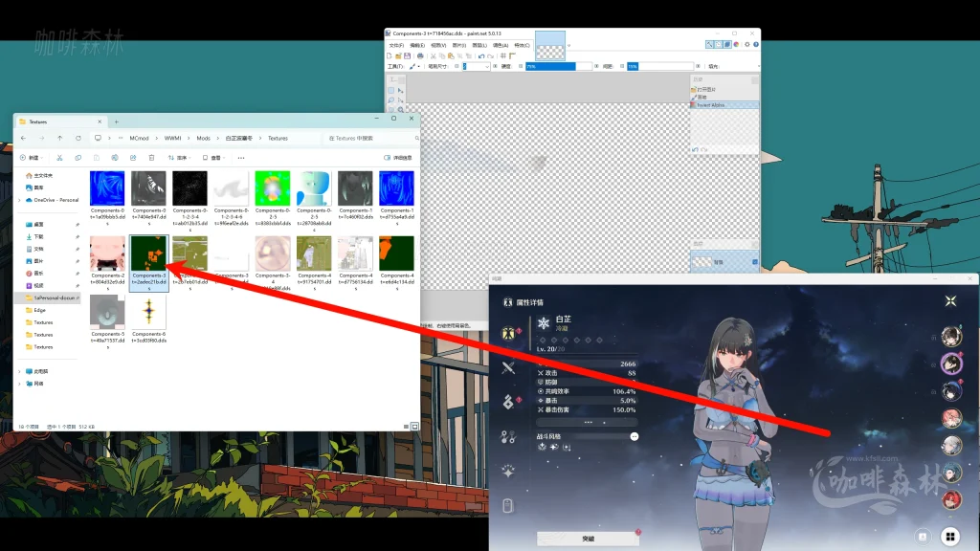The width and height of the screenshot is (980, 551).
Task: Click the Undo arrow in paint.net toolbar
Action: [x=481, y=55]
